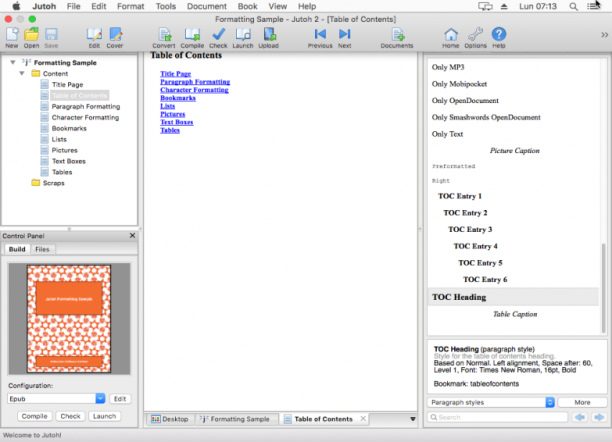The image size is (612, 442).
Task: Open the Epub configuration dropdown
Action: (x=100, y=399)
